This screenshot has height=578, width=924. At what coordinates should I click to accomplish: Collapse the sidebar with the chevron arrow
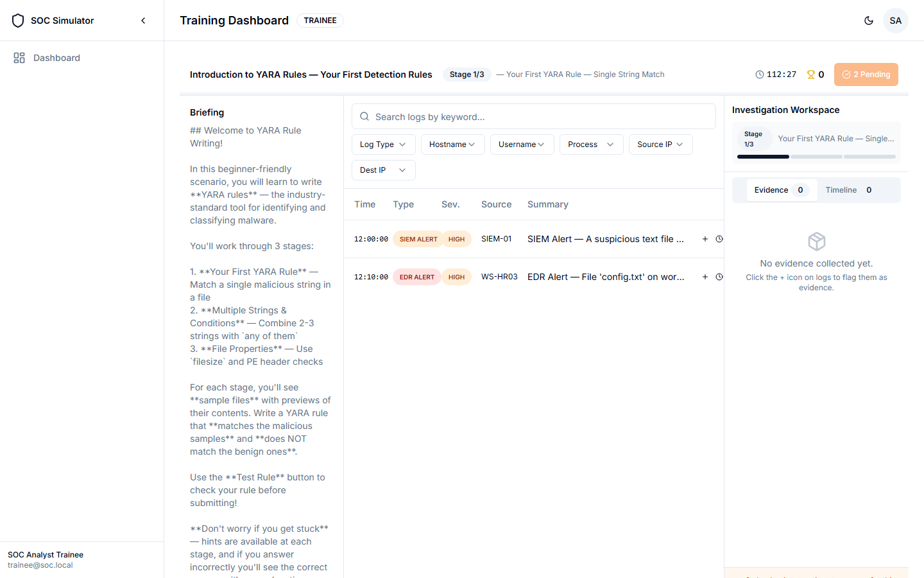coord(143,21)
